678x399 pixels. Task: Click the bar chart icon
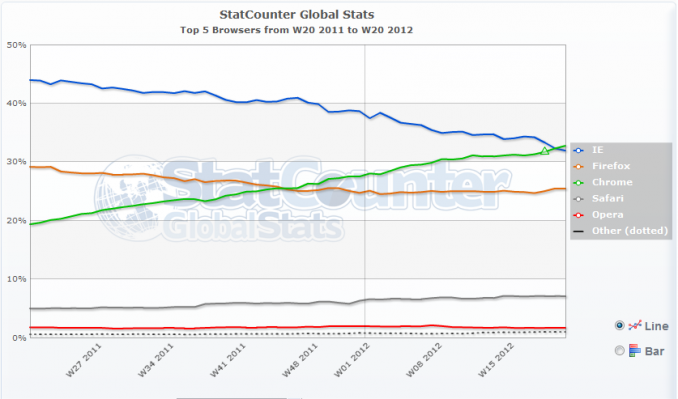(x=635, y=351)
